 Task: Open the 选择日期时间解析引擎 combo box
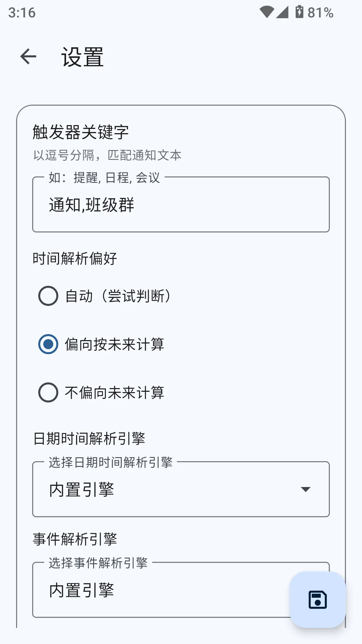[168, 489]
